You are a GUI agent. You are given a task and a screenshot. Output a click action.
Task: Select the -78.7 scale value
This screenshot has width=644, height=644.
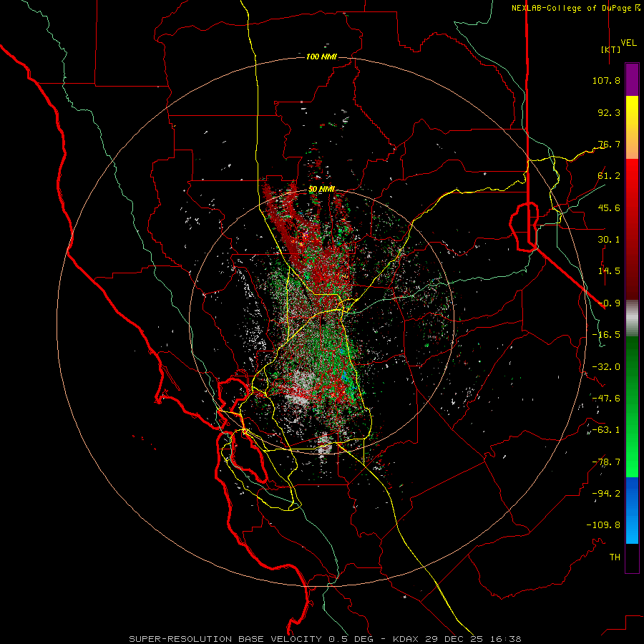click(606, 462)
